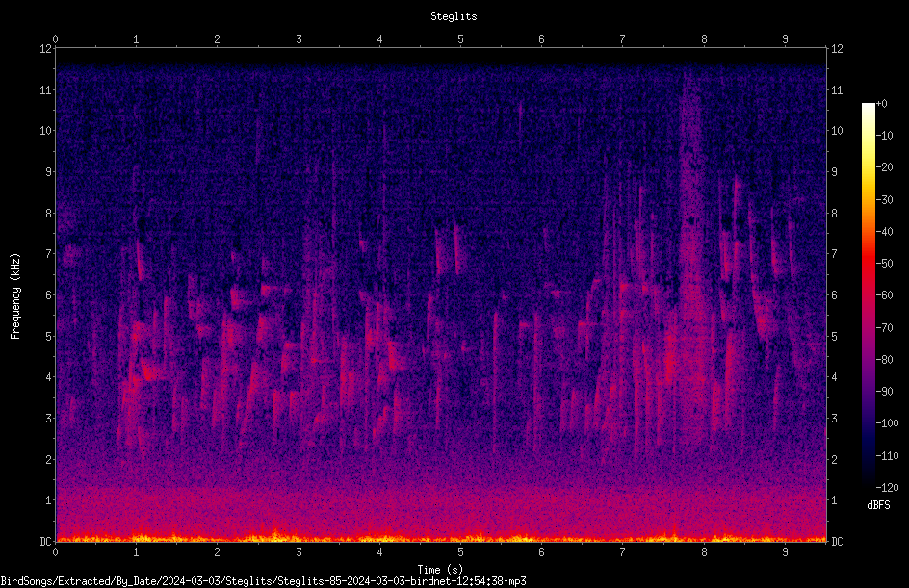Click the -90 mark on color scale
This screenshot has width=909, height=588.
coord(885,392)
